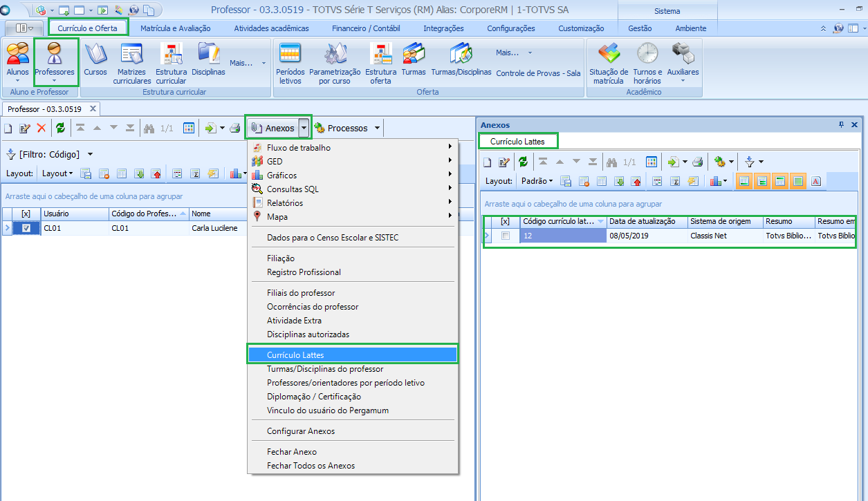
Task: Click the new record icon in Professor toolbar
Action: click(x=8, y=128)
